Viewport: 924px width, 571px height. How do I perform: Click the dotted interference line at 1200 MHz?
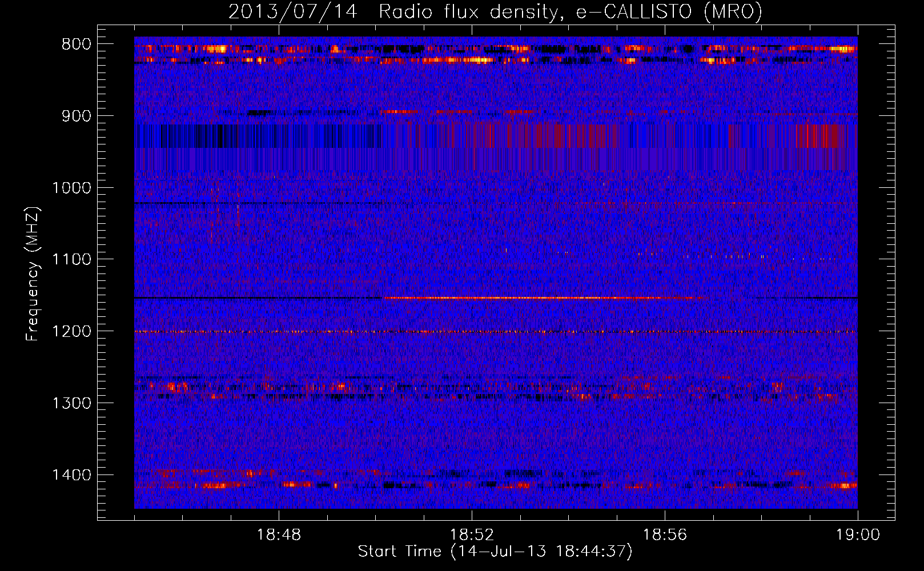tap(496, 332)
